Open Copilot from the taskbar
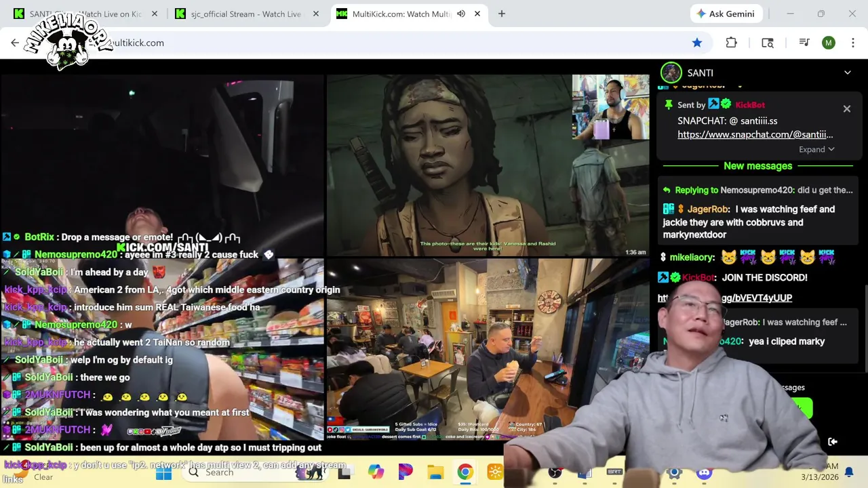Viewport: 868px width, 488px height. point(376,472)
